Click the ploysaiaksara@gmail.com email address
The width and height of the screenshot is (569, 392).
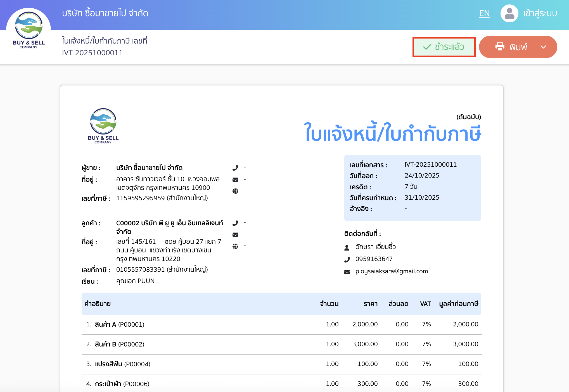[x=391, y=271]
